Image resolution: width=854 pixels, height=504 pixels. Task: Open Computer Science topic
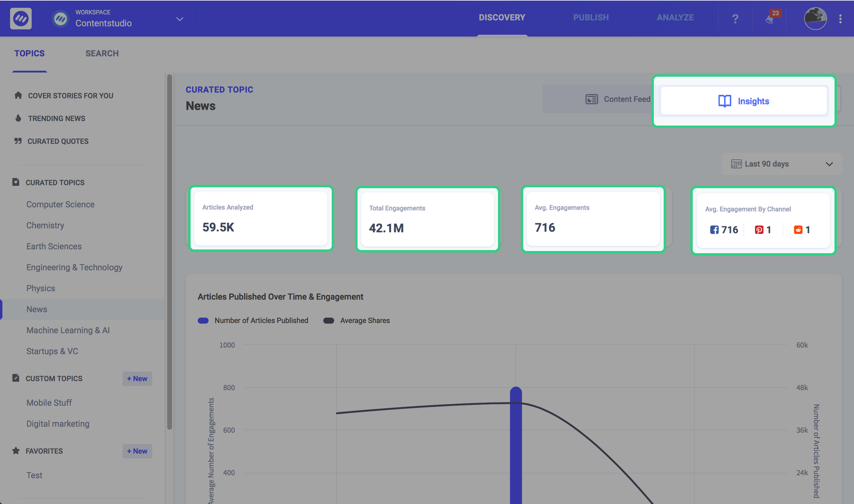(x=61, y=204)
